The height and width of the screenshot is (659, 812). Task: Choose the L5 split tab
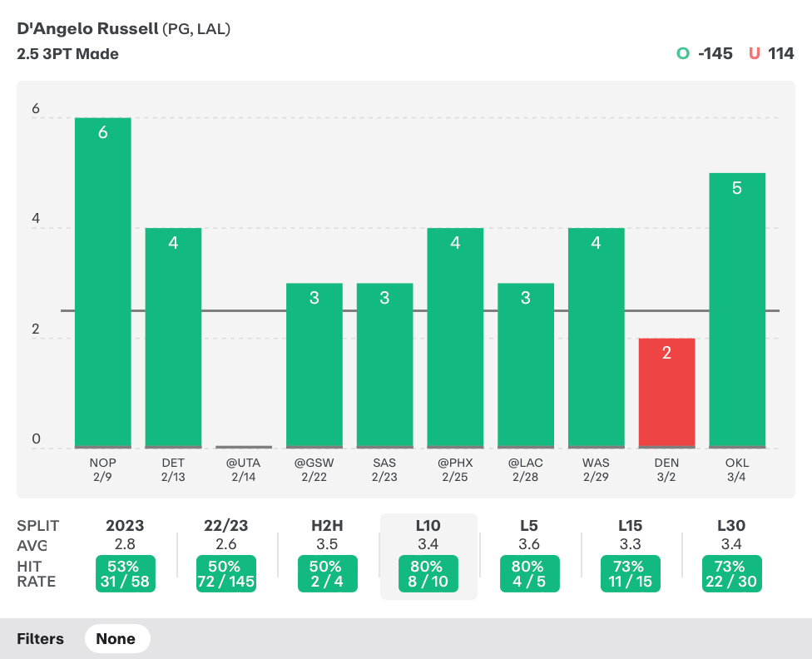[529, 525]
